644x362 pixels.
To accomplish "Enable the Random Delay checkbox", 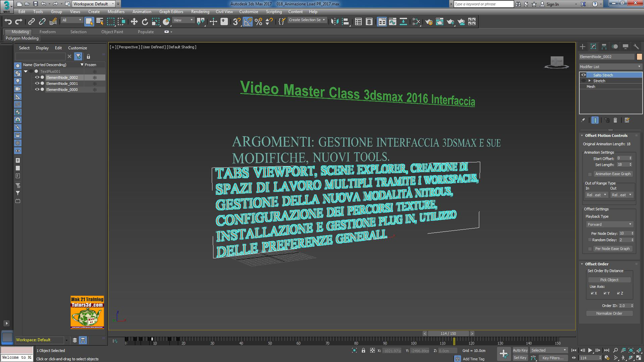I will [590, 240].
